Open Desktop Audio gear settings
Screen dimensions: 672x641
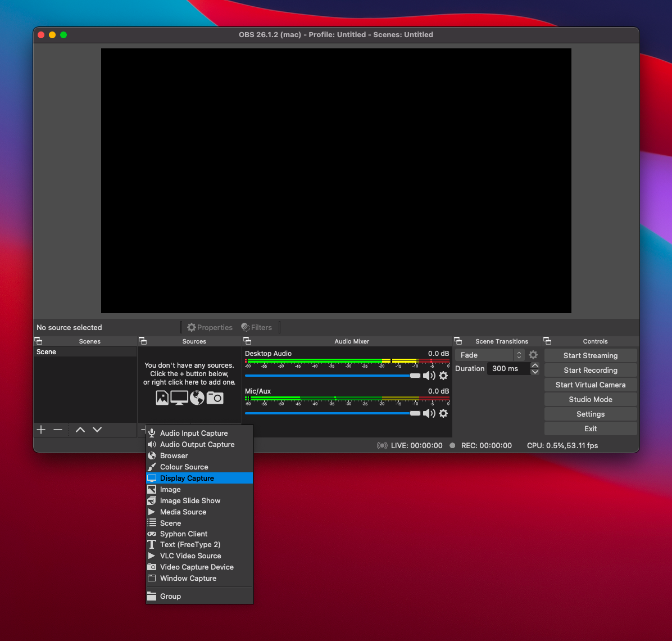443,376
